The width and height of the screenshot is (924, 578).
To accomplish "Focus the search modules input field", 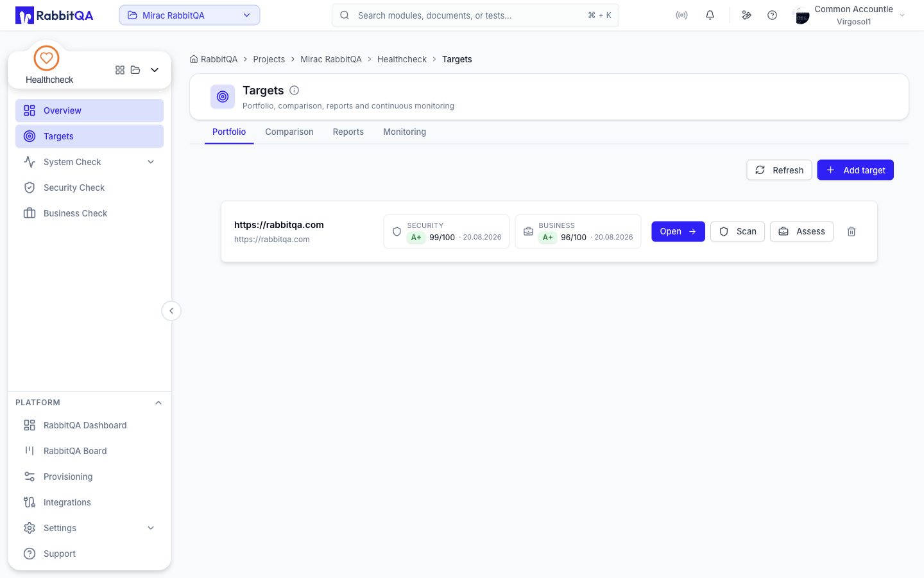I will coord(475,15).
